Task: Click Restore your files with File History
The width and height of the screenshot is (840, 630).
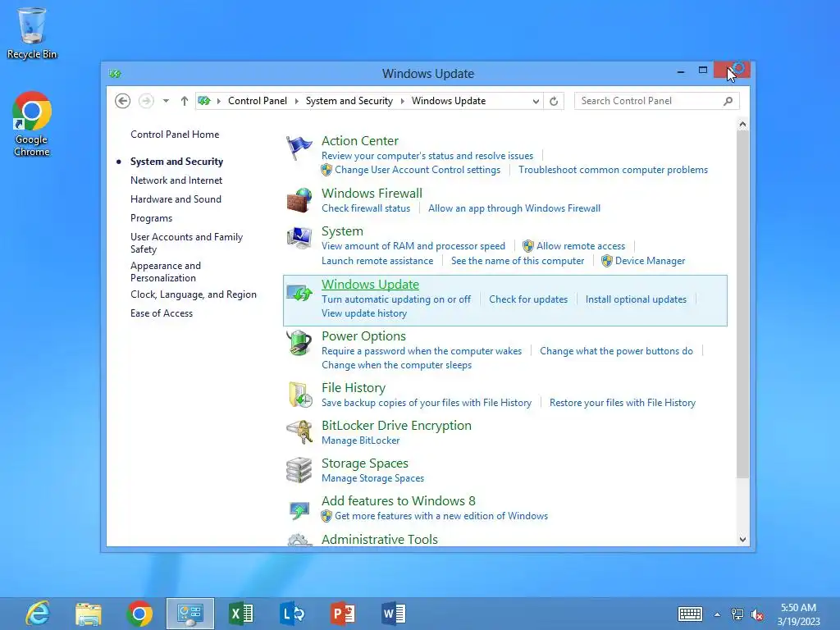Action: coord(623,403)
